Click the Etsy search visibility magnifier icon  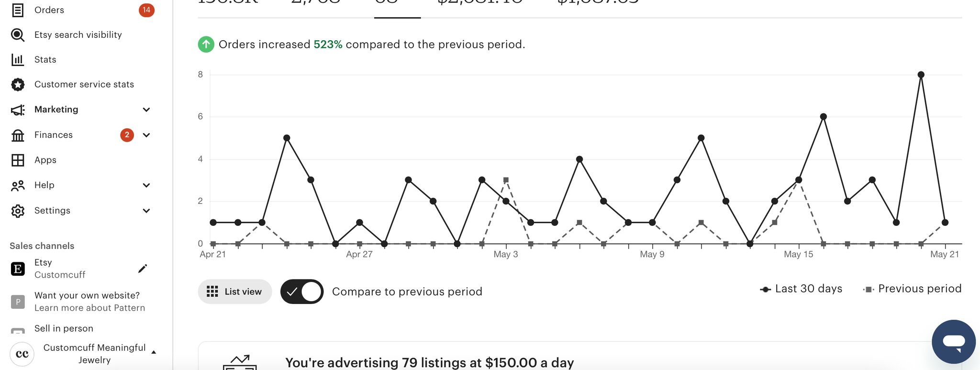[x=18, y=35]
